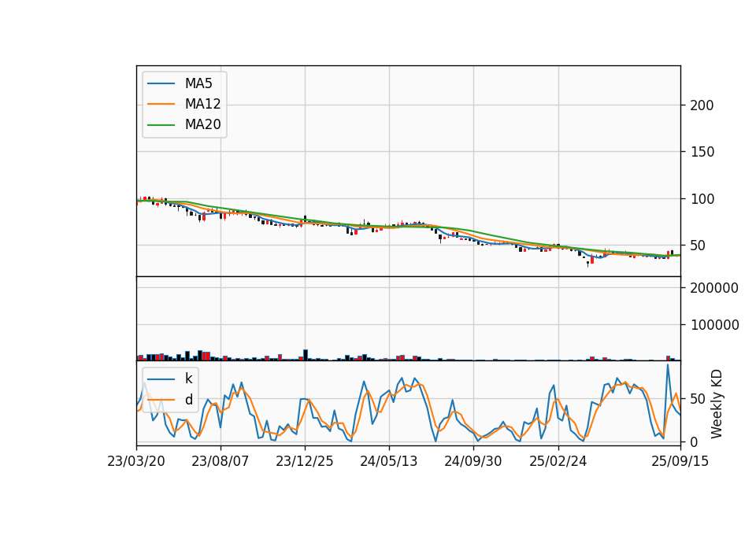Image resolution: width=756 pixels, height=543 pixels.
Task: Click the 25/09/15 date tick label
Action: (x=680, y=461)
